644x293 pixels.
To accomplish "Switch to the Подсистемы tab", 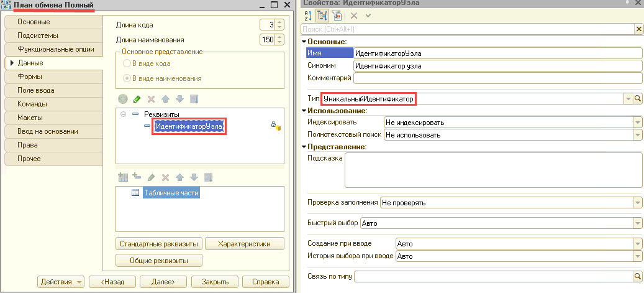I will [x=53, y=35].
